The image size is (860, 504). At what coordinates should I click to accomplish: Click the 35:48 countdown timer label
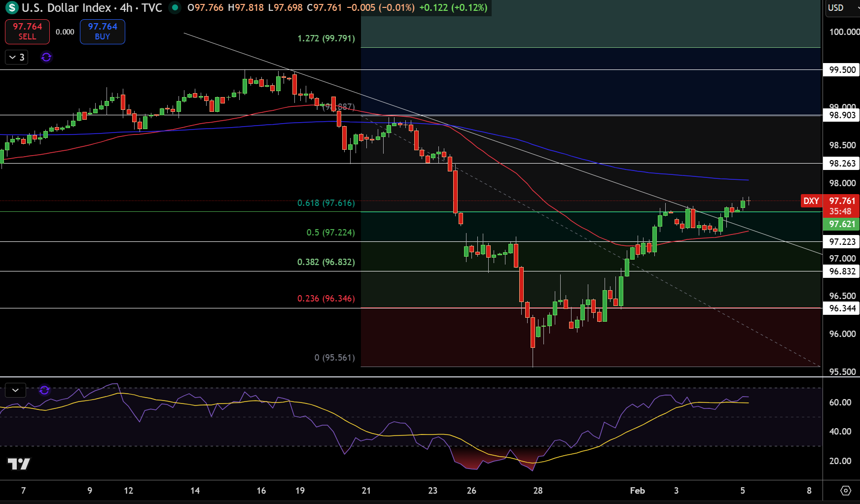click(840, 211)
